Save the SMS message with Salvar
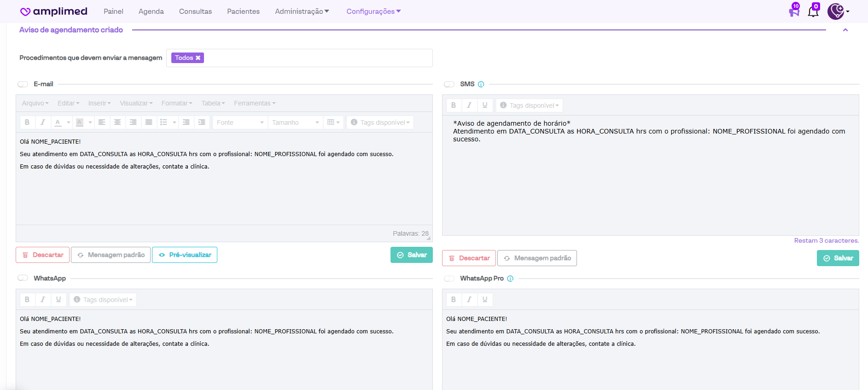868x390 pixels. pos(838,258)
